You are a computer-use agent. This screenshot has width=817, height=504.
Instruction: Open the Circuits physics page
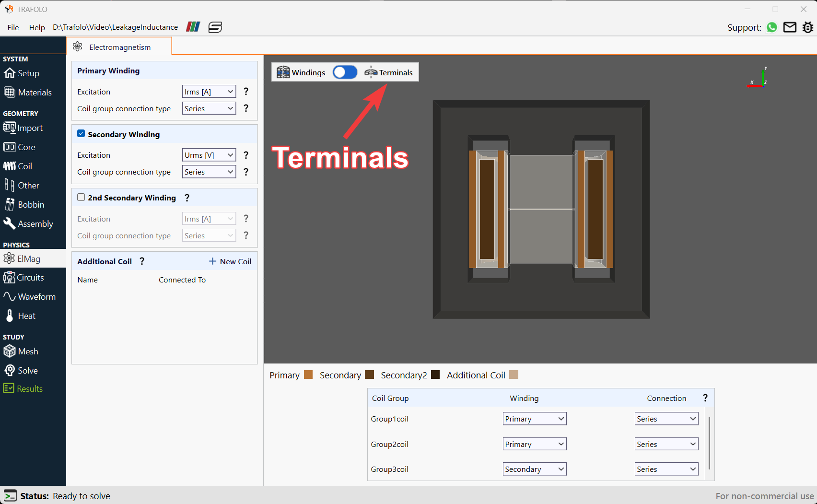coord(24,278)
